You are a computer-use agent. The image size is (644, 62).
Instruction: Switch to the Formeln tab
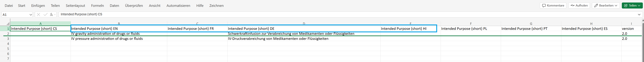(x=97, y=5)
